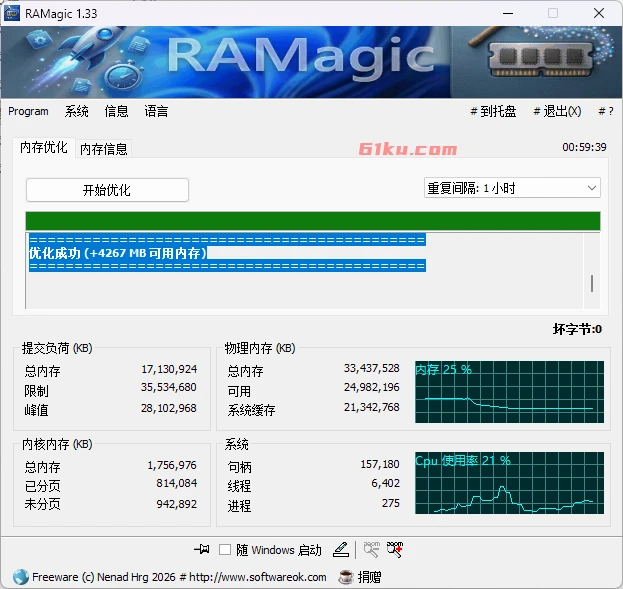Image resolution: width=623 pixels, height=589 pixels.
Task: Click the globe icon beside Freeware text
Action: click(21, 577)
